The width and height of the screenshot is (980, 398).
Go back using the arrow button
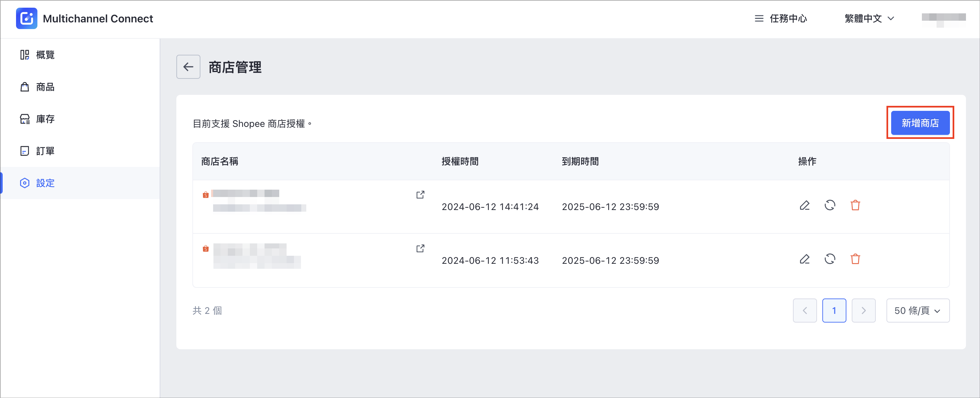(188, 67)
